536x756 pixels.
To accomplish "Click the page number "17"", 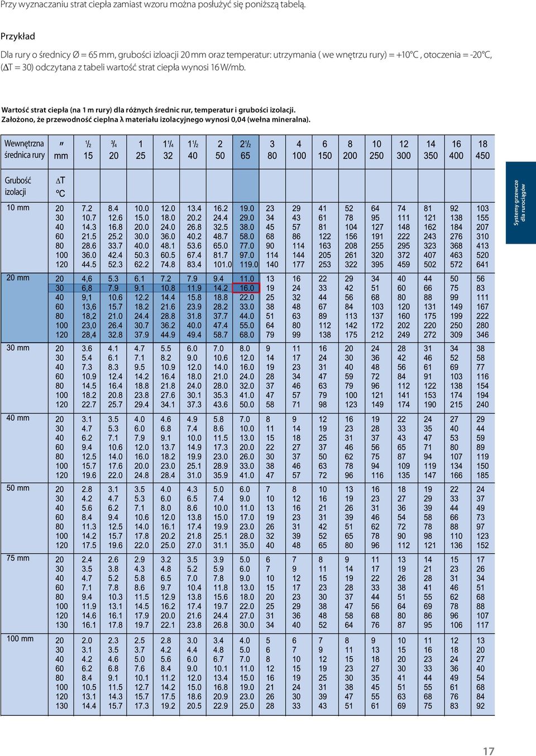I will click(489, 751).
